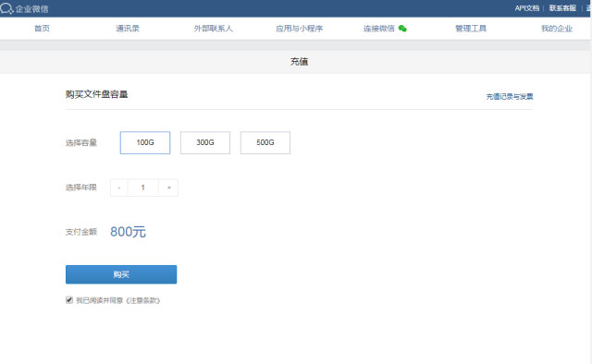This screenshot has width=592, height=364.
Task: Click the blue 购买 button
Action: click(x=121, y=274)
